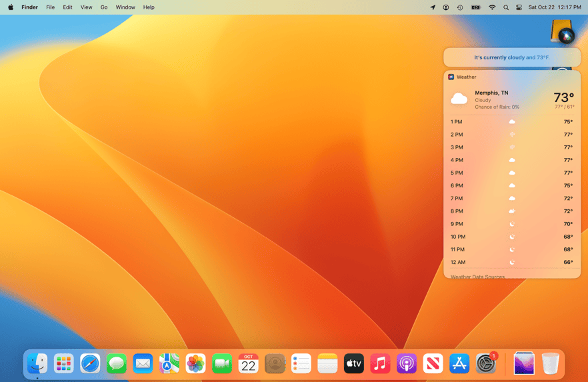
Task: Open Launchpad in the Dock
Action: click(x=63, y=363)
